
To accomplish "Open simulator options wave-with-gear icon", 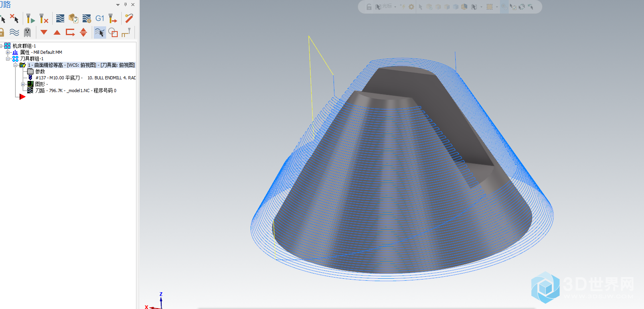I will pos(87,18).
